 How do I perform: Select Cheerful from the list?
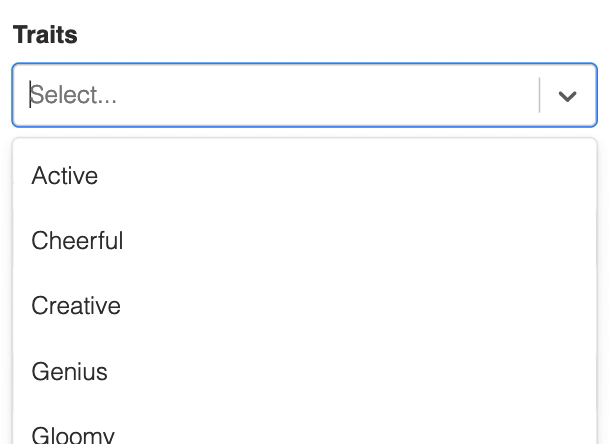[x=77, y=241]
